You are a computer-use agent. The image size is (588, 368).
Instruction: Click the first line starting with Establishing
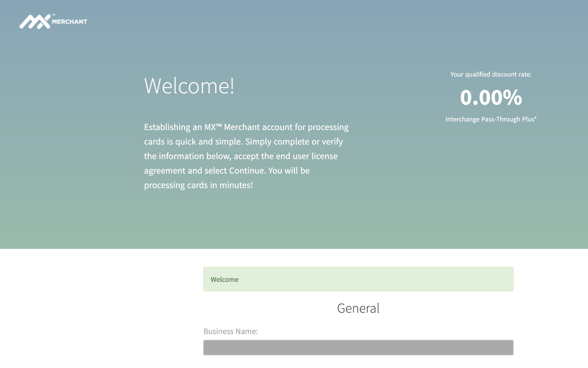coord(246,127)
